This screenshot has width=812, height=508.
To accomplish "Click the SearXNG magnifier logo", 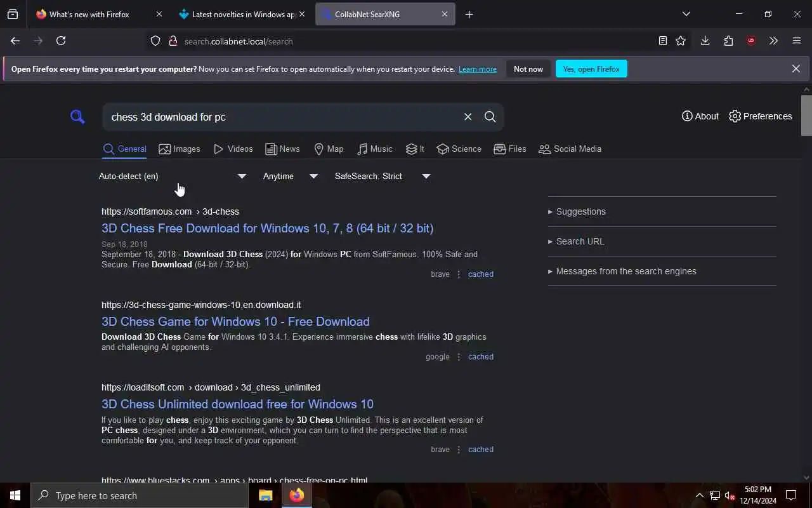I will [x=77, y=117].
